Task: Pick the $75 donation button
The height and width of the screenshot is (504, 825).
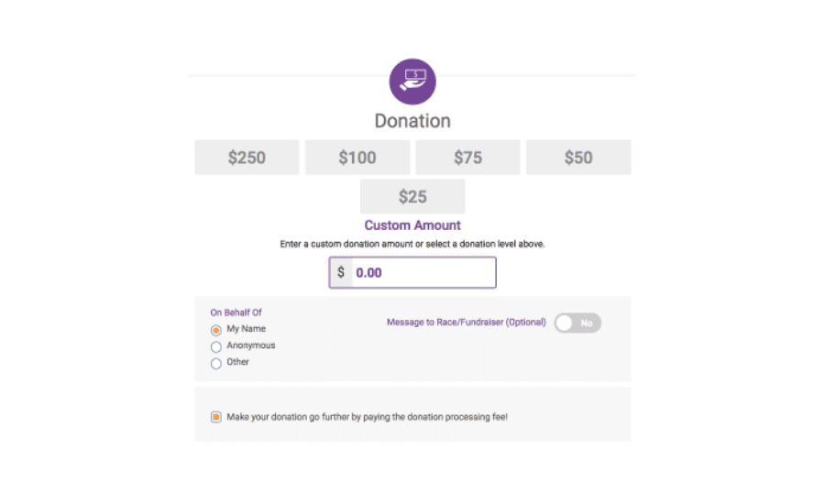Action: (467, 158)
